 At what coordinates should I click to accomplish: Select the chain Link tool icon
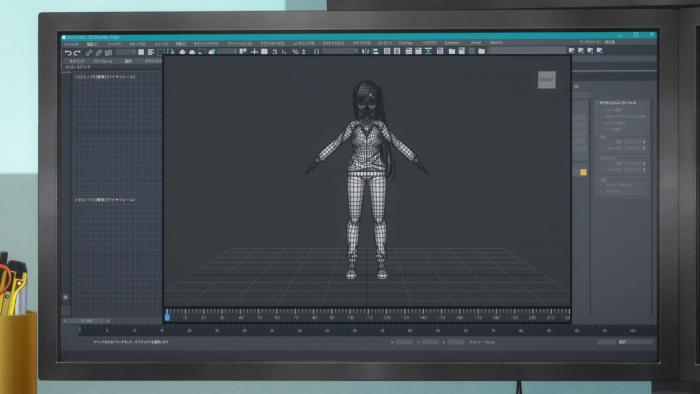(x=89, y=53)
